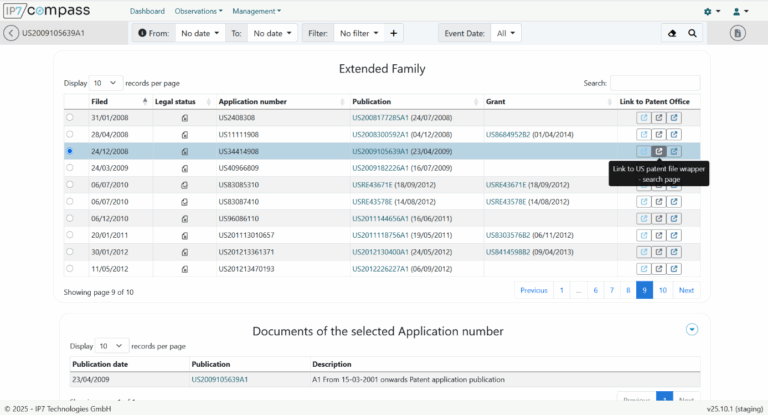Select the radio button for US2408308

69,118
